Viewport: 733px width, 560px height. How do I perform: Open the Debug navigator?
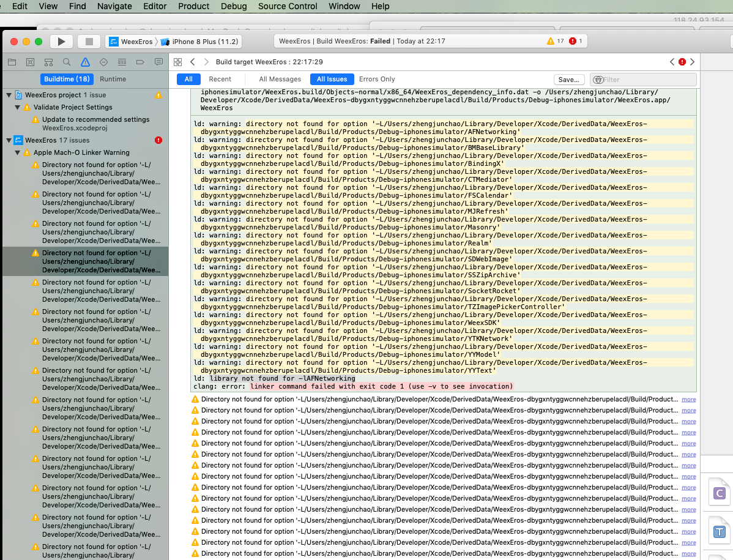coord(121,62)
